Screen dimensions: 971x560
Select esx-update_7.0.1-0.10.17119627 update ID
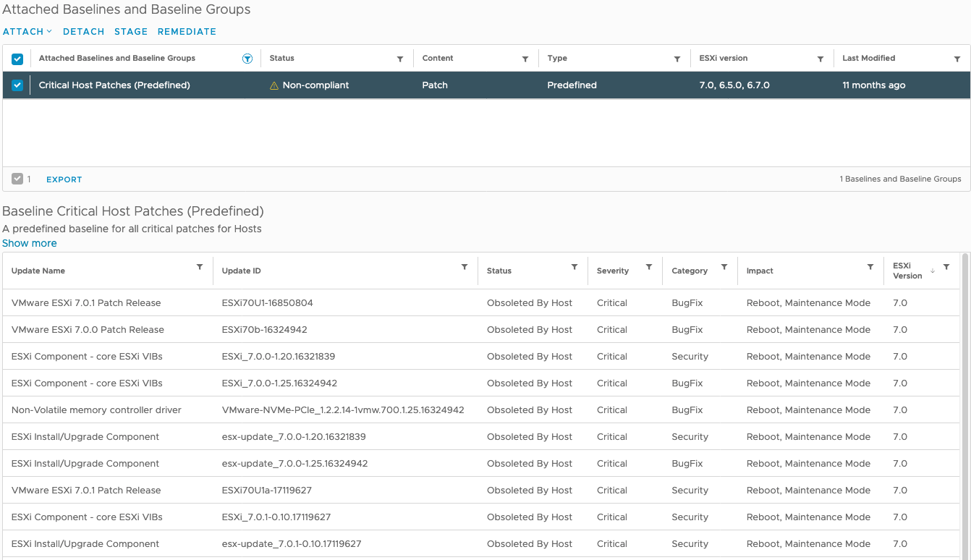pos(292,544)
